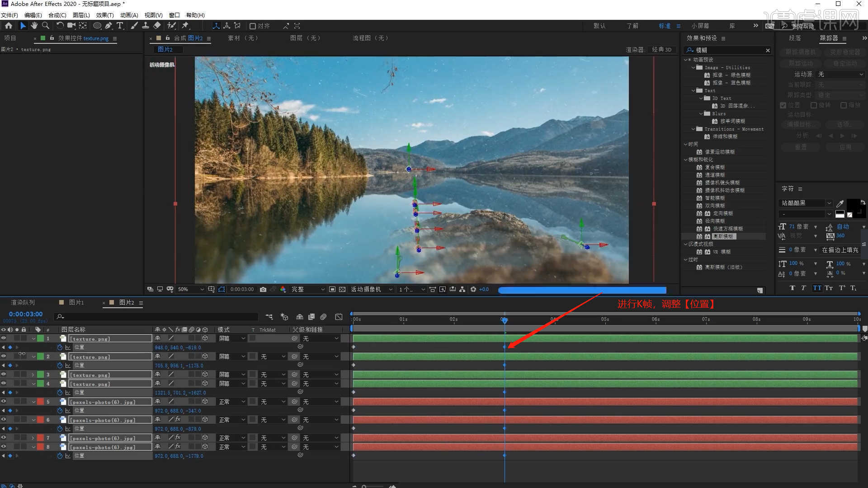Select the Eraser tool

pyautogui.click(x=157, y=26)
